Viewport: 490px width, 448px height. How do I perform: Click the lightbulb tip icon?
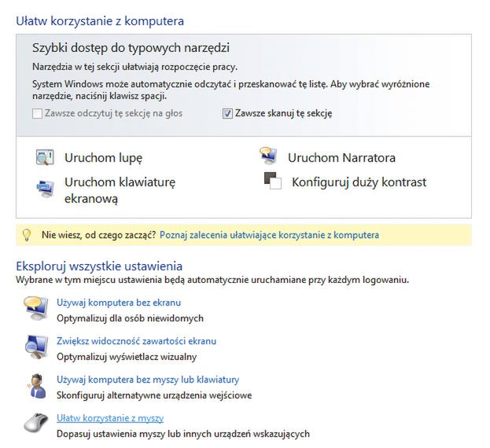pyautogui.click(x=26, y=234)
